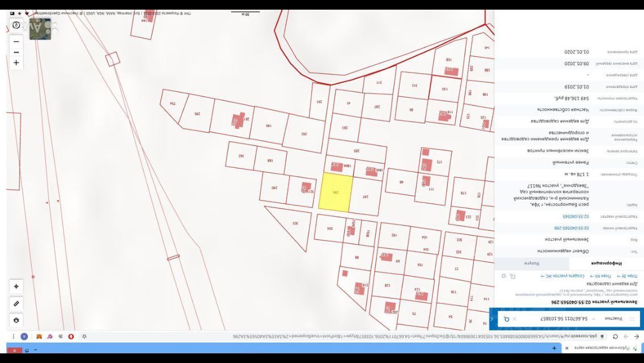Select the Информация tab
This screenshot has width=644, height=363.
[x=607, y=263]
